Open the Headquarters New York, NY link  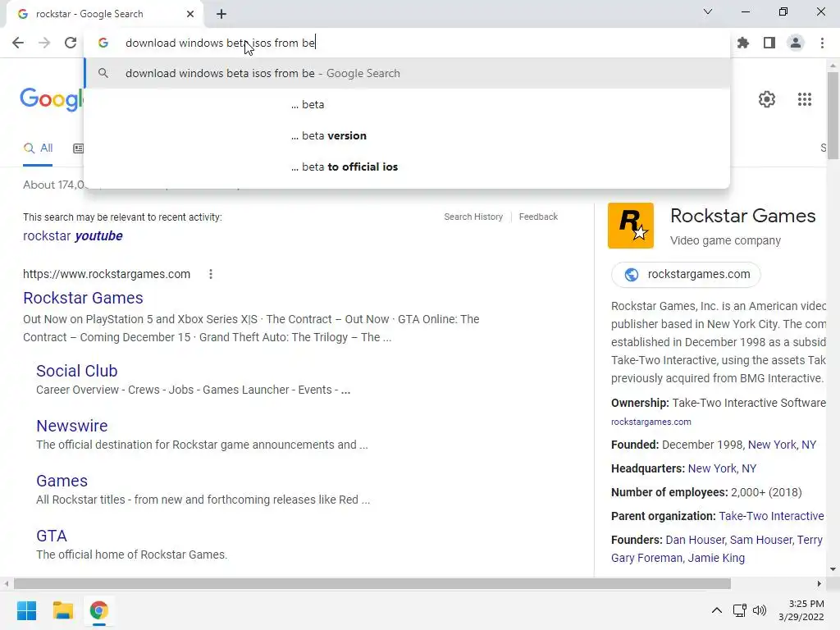coord(722,468)
